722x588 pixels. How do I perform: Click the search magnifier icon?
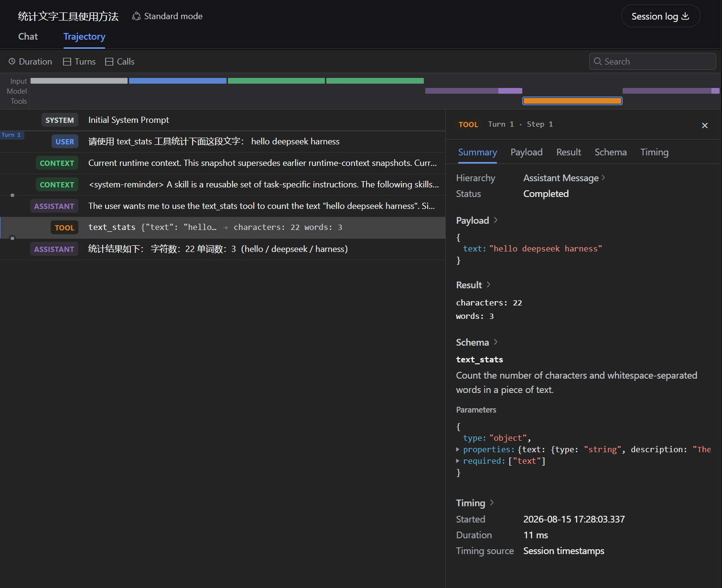pyautogui.click(x=598, y=61)
